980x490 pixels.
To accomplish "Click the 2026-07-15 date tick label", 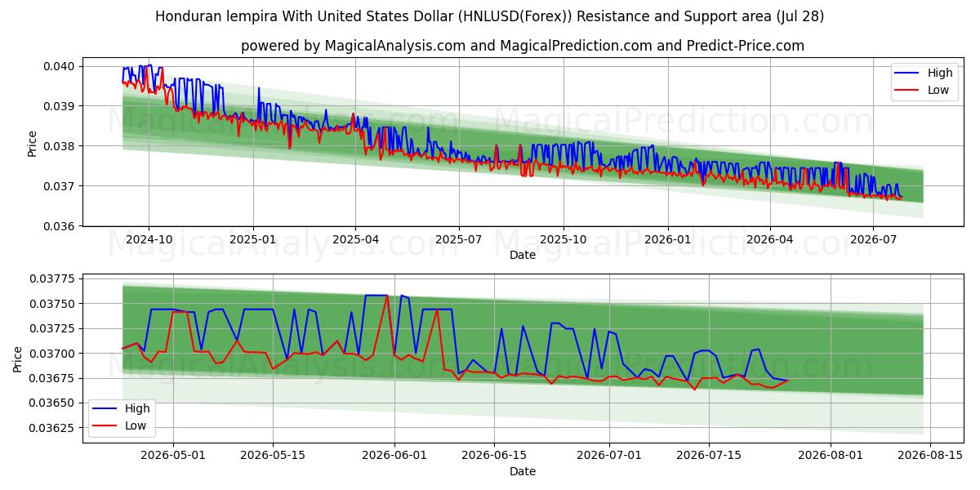I will [x=708, y=456].
